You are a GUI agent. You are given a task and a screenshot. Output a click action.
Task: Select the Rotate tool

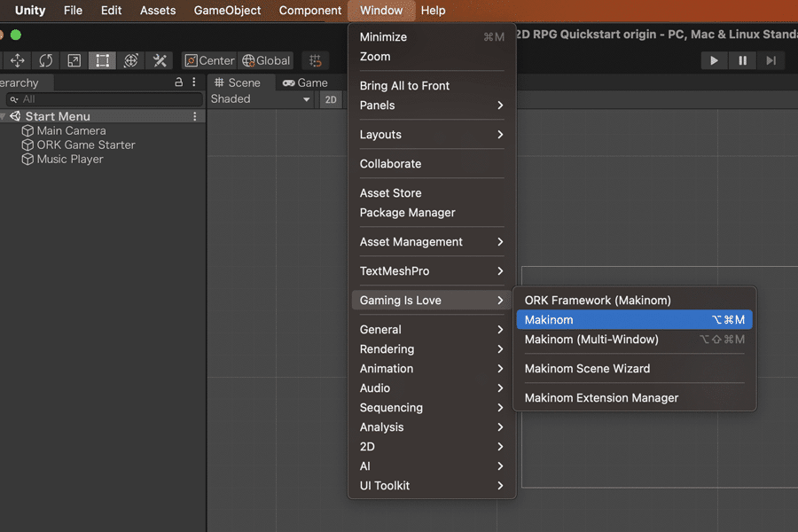pos(46,60)
